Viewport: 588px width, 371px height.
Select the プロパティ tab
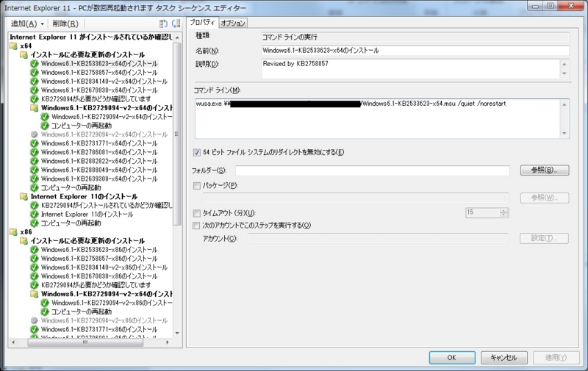click(x=202, y=22)
